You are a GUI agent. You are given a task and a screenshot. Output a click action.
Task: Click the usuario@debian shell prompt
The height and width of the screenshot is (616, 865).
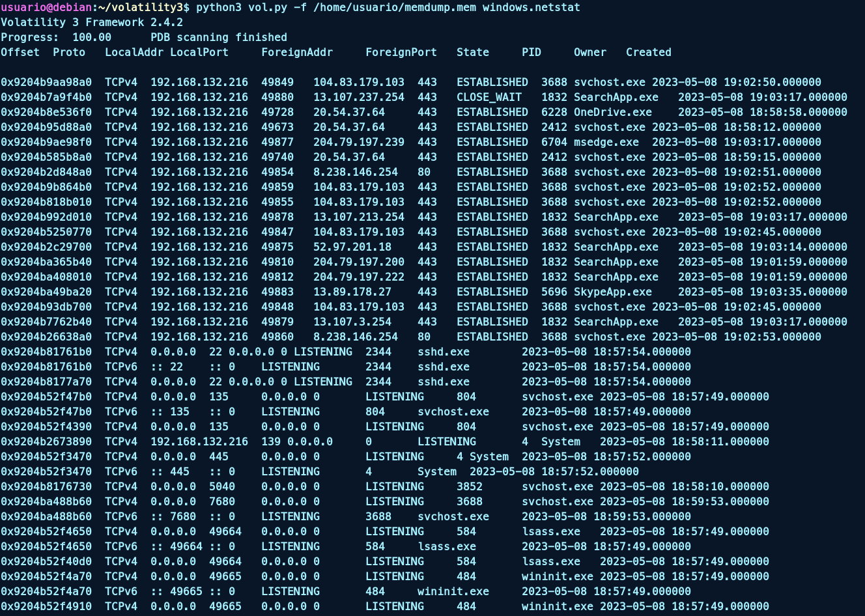[x=47, y=7]
